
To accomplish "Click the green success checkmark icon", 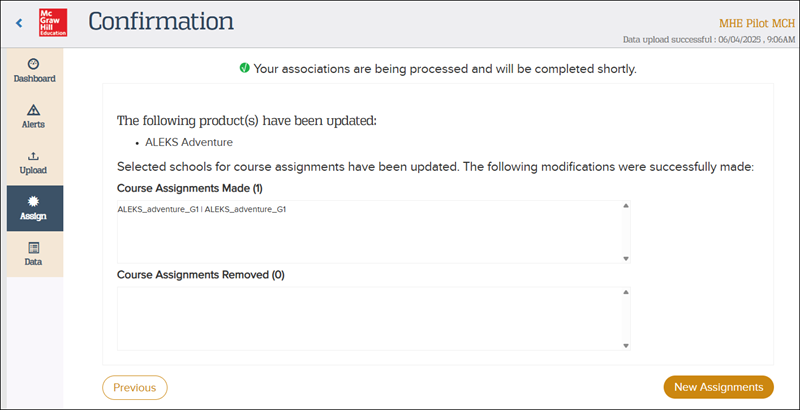I will [244, 69].
